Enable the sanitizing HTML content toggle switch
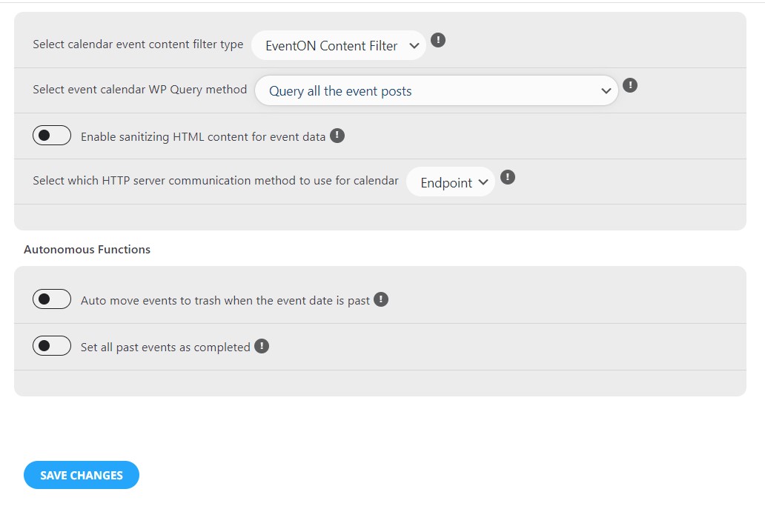Viewport: 765px width, 532px height. tap(52, 136)
